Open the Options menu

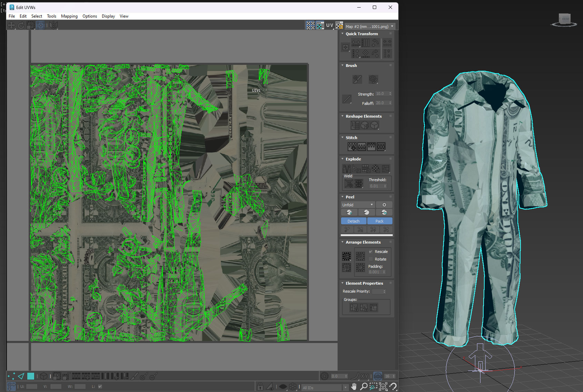click(x=90, y=16)
